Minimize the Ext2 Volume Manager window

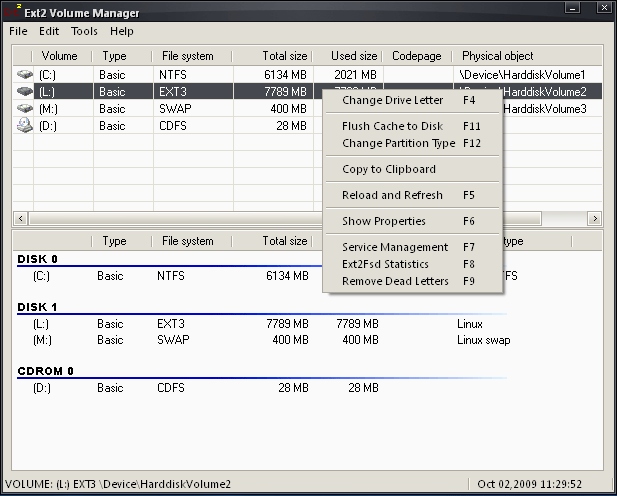click(x=573, y=7)
